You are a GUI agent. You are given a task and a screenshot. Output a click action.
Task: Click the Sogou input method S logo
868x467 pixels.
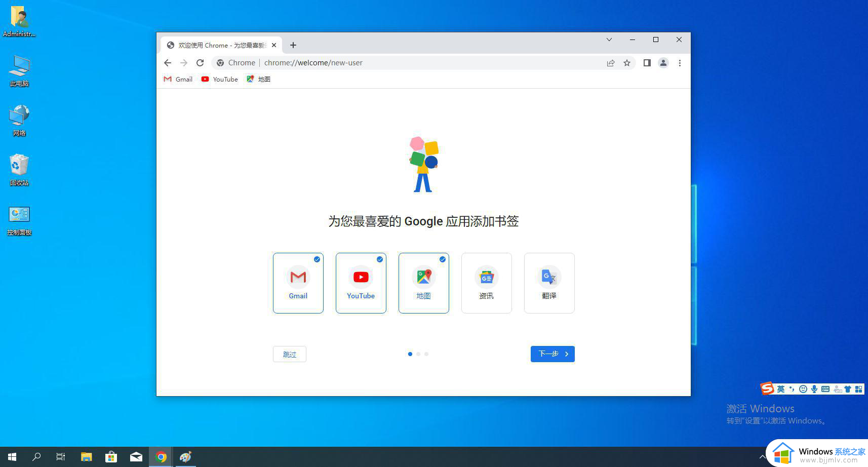tap(767, 388)
